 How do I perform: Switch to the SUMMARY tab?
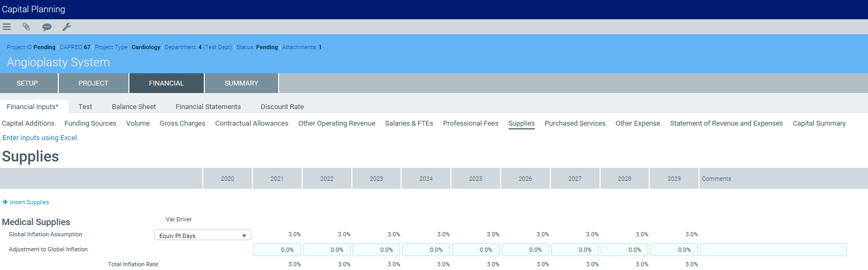tap(241, 83)
